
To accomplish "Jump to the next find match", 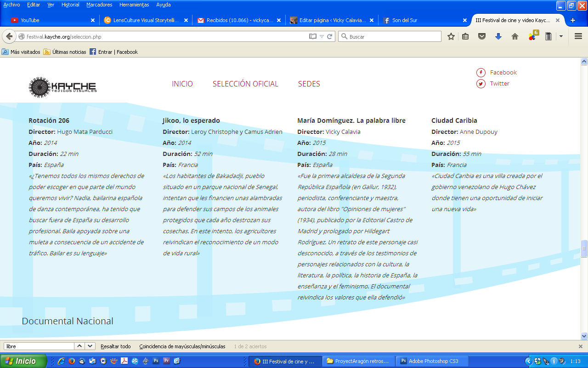I will [x=90, y=346].
